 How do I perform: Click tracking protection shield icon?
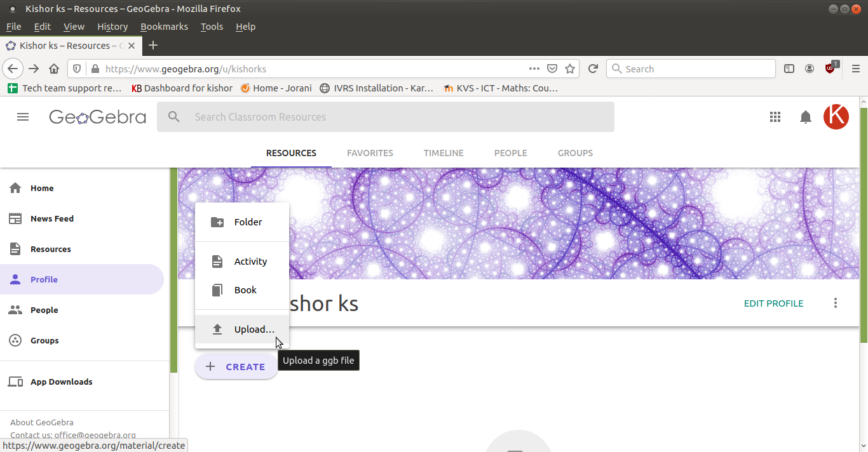77,69
